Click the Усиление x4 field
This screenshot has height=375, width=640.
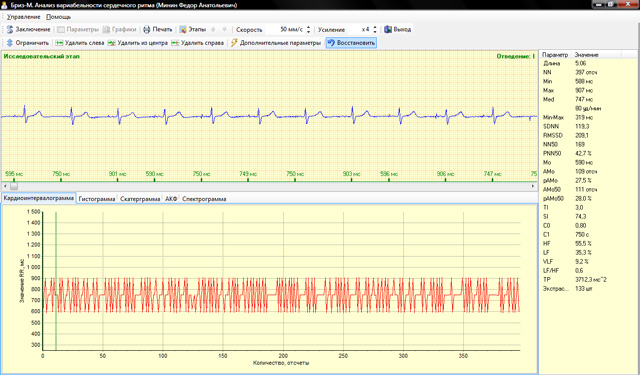coord(359,29)
